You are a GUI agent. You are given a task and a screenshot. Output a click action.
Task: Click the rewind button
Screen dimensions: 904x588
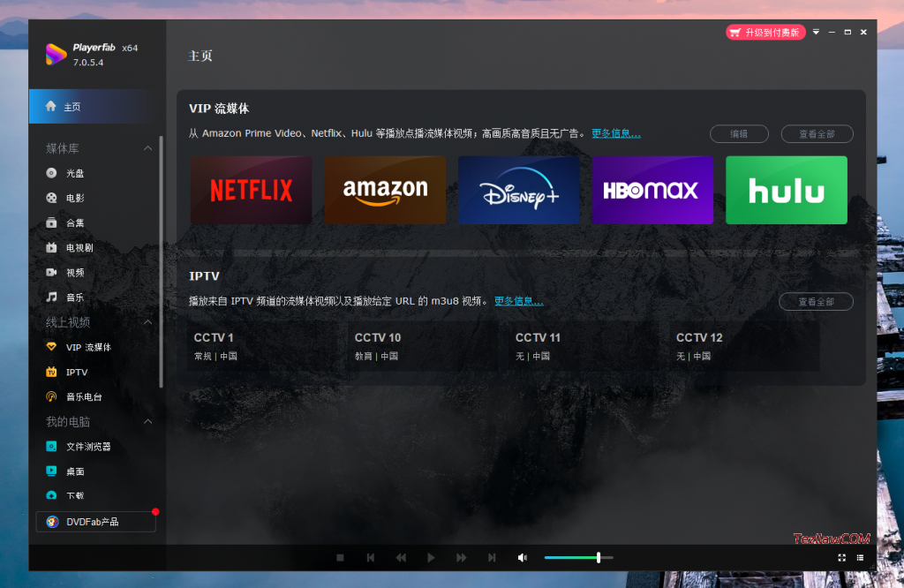401,557
